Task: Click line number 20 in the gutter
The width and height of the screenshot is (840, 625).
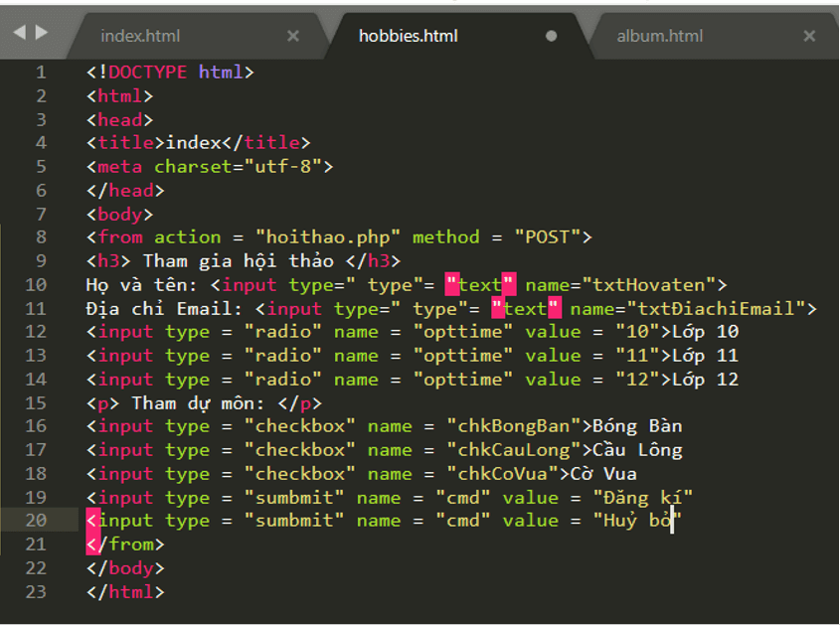Action: click(36, 521)
